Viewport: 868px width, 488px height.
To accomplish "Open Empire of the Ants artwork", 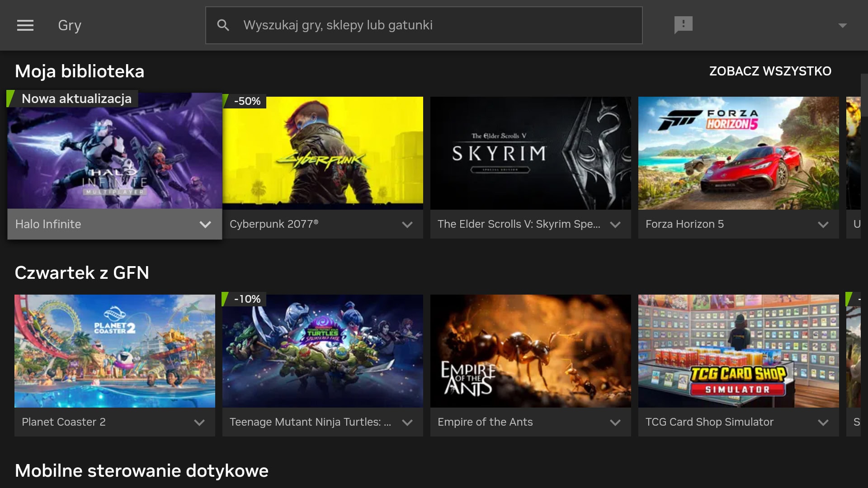I will (x=531, y=351).
